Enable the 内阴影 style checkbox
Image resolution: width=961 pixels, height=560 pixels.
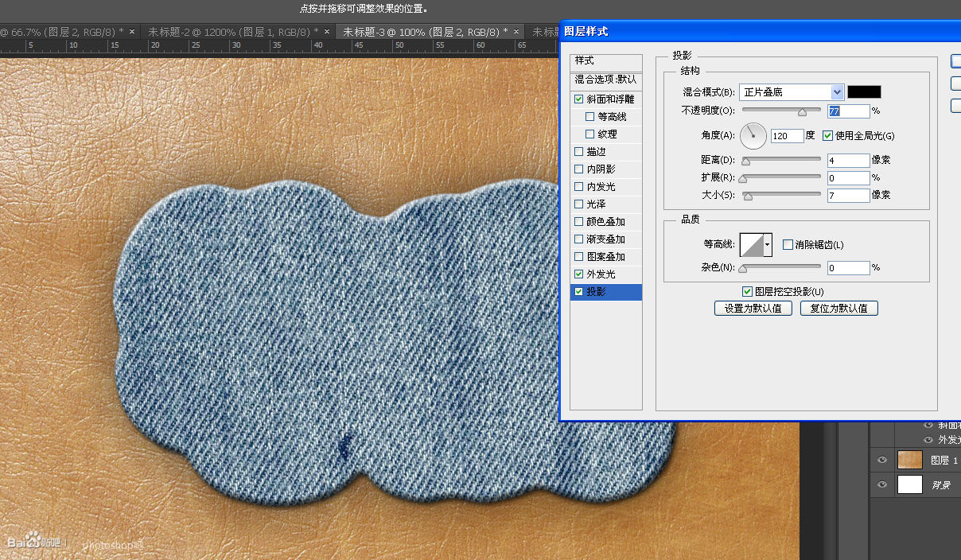pos(578,169)
